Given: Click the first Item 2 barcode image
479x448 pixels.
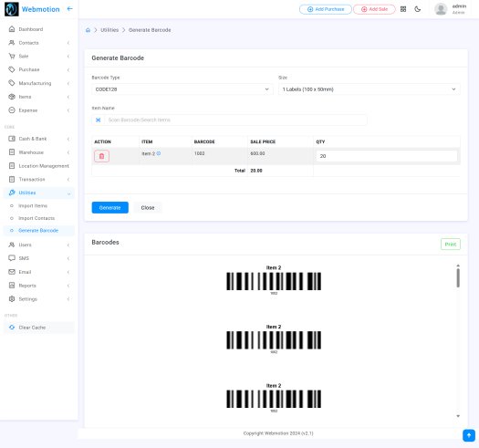Looking at the screenshot, I should [x=274, y=281].
